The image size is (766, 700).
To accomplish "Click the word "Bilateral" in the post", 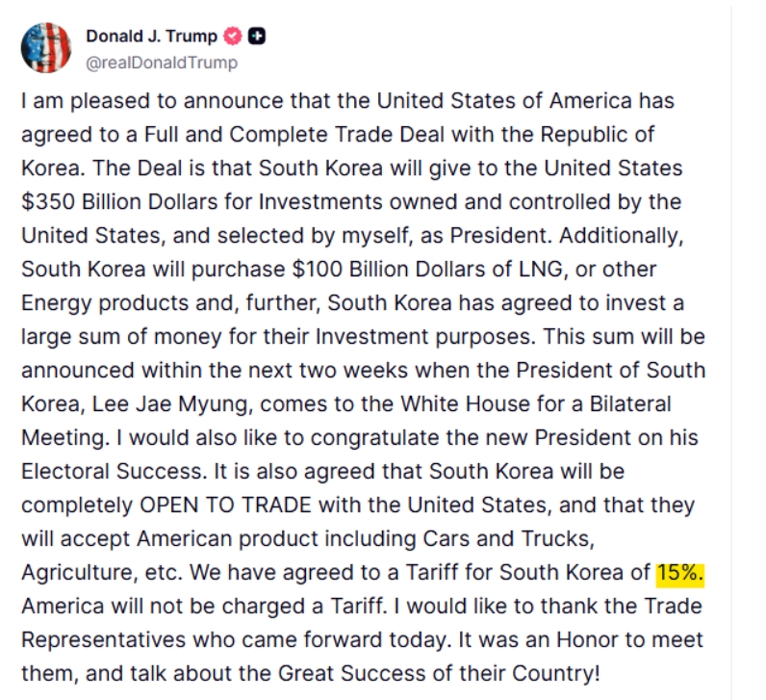I will click(x=630, y=404).
